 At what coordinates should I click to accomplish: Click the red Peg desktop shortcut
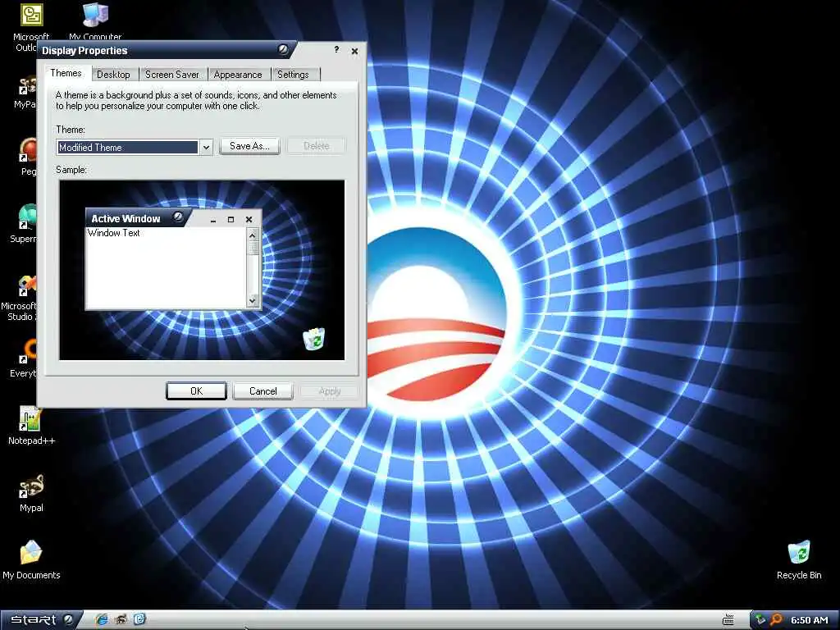[x=27, y=157]
